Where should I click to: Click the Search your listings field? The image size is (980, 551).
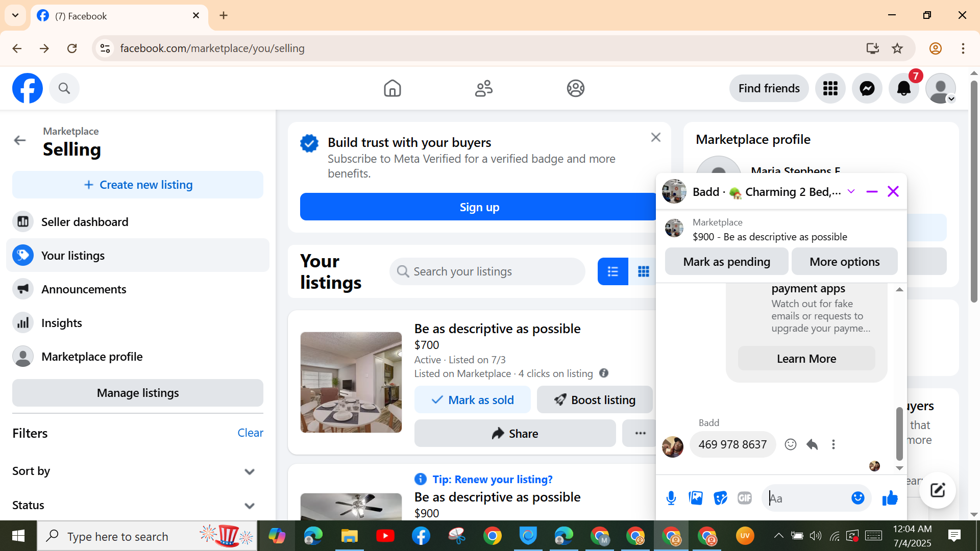pos(487,271)
